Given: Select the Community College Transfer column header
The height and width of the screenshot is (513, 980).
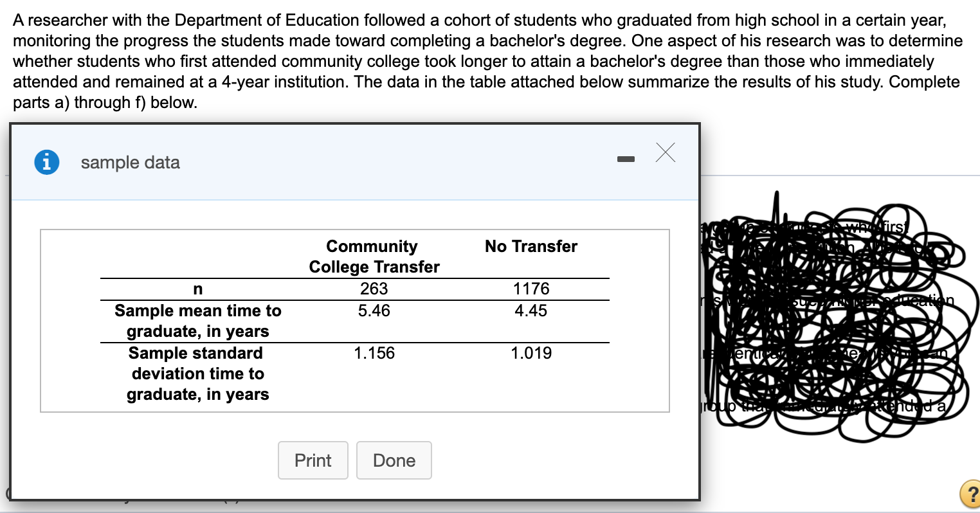Looking at the screenshot, I should (373, 256).
